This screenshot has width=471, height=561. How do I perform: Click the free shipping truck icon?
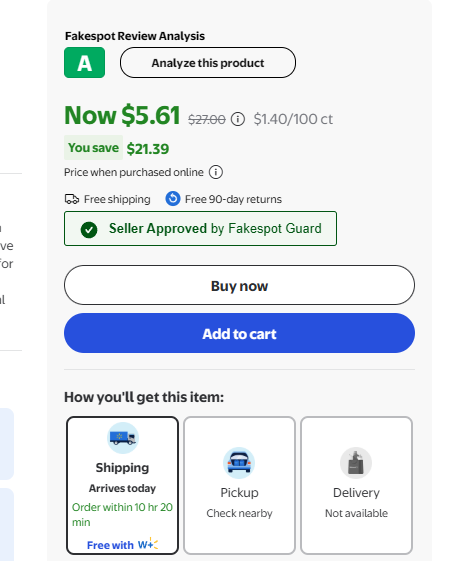pyautogui.click(x=72, y=199)
